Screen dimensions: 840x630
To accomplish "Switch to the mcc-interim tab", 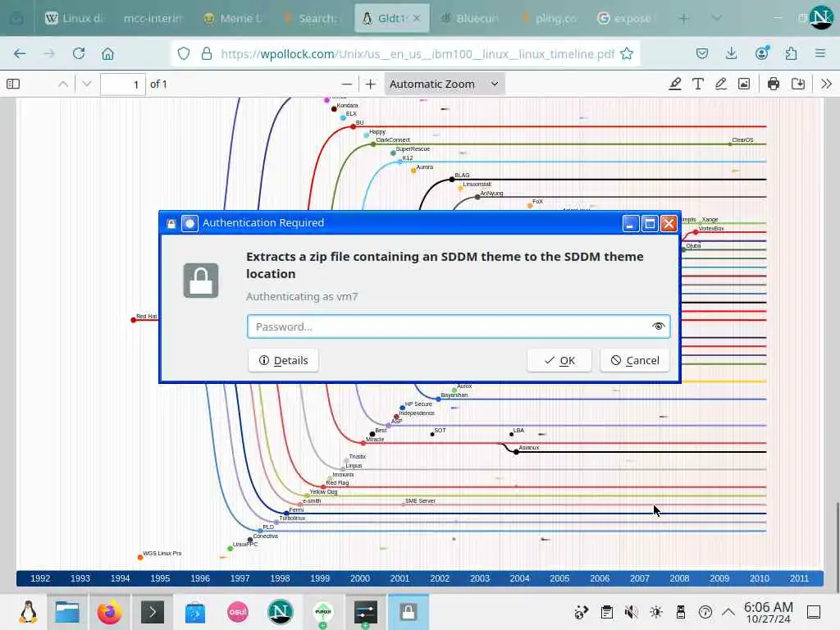I will pyautogui.click(x=152, y=18).
